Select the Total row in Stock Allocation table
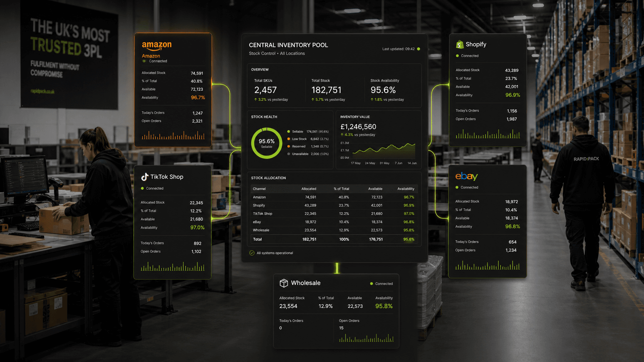644x362 pixels. click(334, 239)
